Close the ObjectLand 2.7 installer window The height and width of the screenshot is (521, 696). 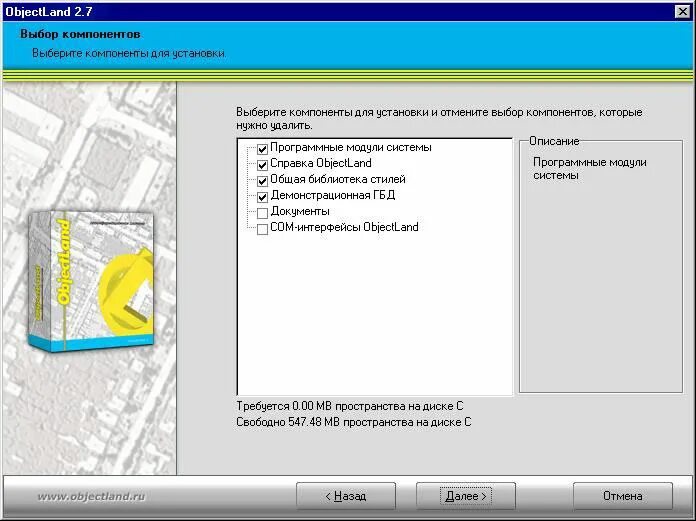pos(682,12)
